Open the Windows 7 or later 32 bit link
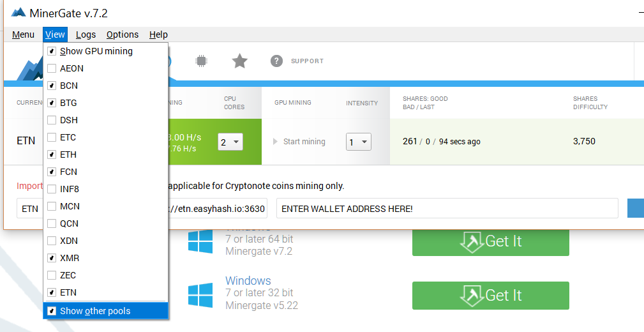This screenshot has height=332, width=644. tap(248, 281)
